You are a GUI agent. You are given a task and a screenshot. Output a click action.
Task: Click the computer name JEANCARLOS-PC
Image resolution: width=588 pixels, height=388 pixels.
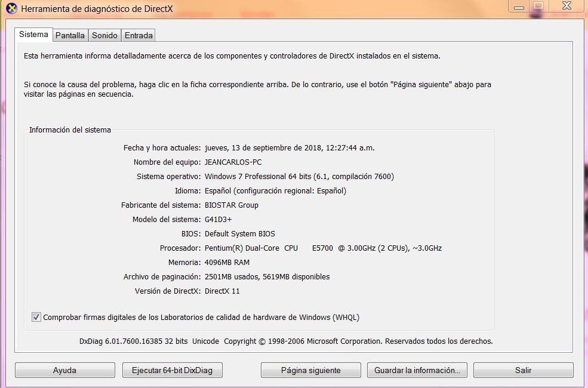click(233, 162)
